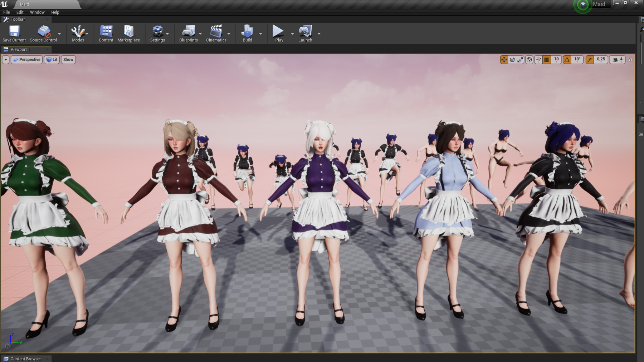Open the Window menu
Screen dimensions: 644x362
pyautogui.click(x=37, y=12)
